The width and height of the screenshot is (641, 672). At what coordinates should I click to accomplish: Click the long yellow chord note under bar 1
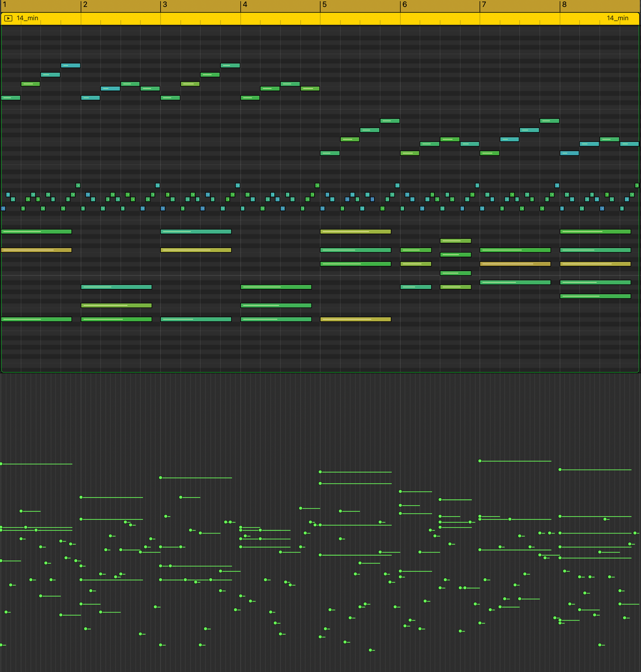35,249
